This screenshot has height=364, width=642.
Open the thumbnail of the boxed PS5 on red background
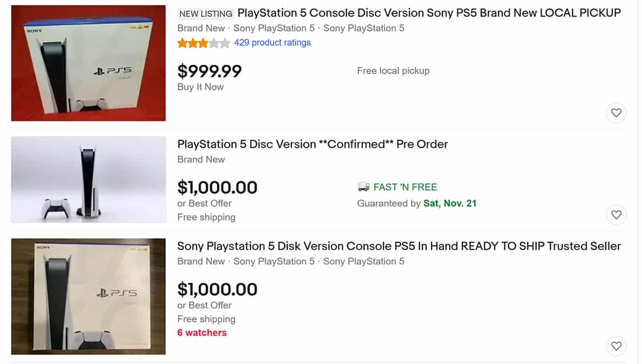(x=88, y=63)
